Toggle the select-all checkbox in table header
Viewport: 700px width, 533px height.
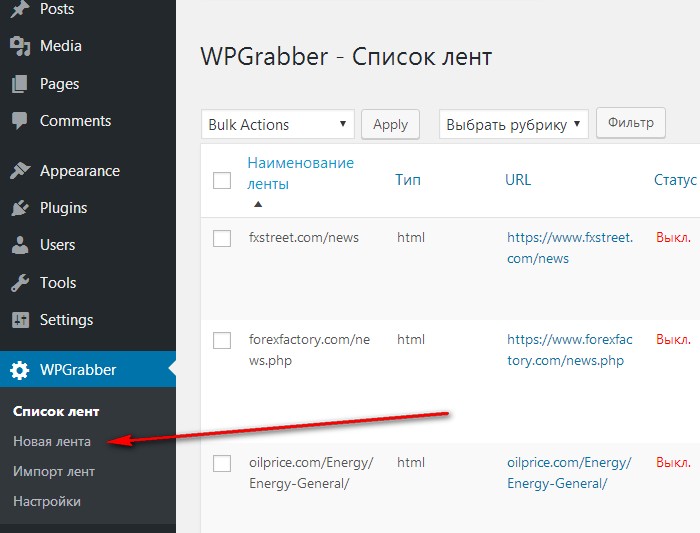click(222, 180)
